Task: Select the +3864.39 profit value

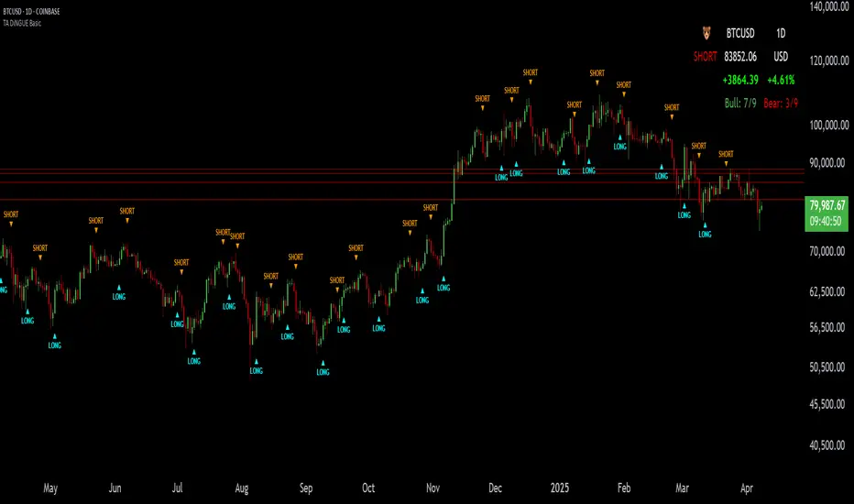Action: coord(740,80)
